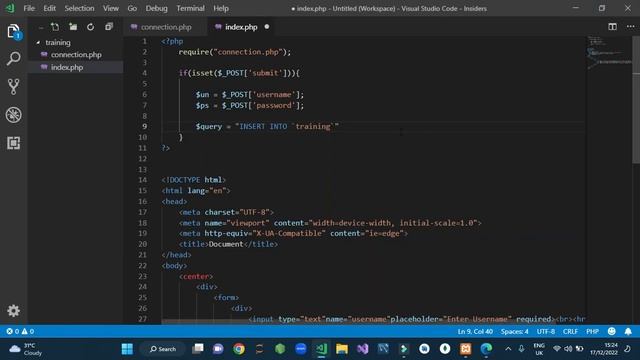Viewport: 640px width, 360px height.
Task: Open the clock and date flyout
Action: coord(603,349)
